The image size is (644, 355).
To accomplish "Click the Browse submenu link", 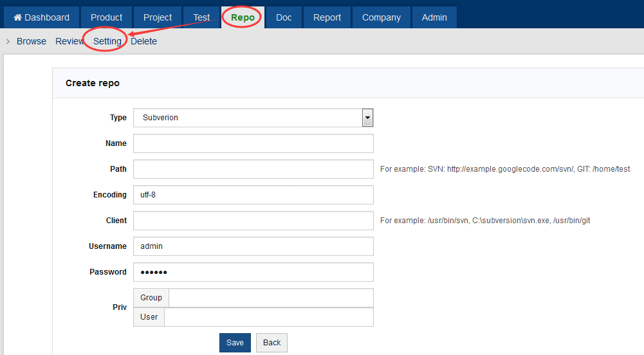I will [32, 41].
